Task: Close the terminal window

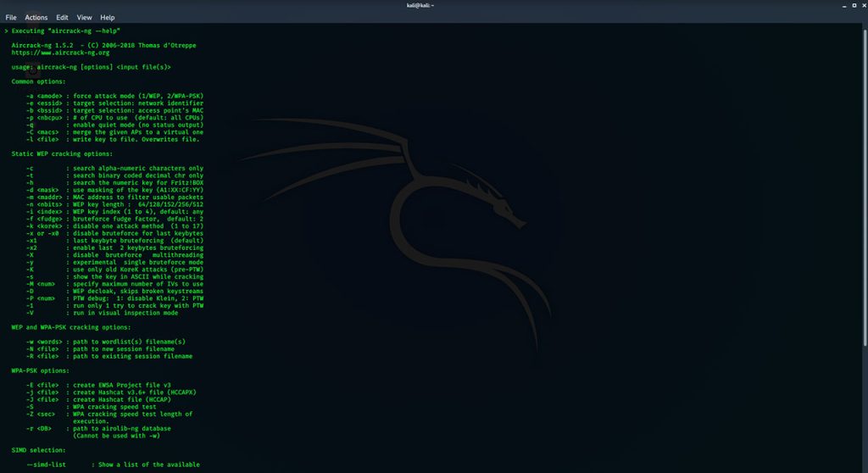Action: pyautogui.click(x=864, y=6)
